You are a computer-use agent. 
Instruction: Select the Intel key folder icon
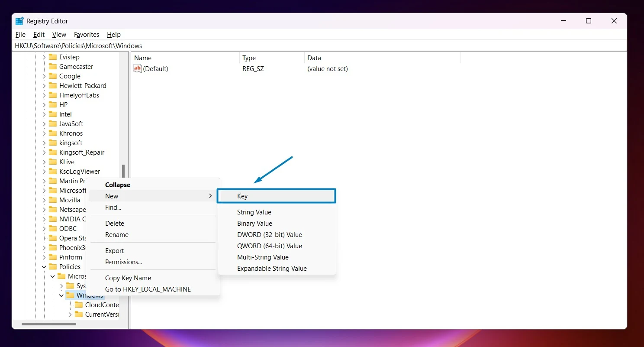click(53, 114)
